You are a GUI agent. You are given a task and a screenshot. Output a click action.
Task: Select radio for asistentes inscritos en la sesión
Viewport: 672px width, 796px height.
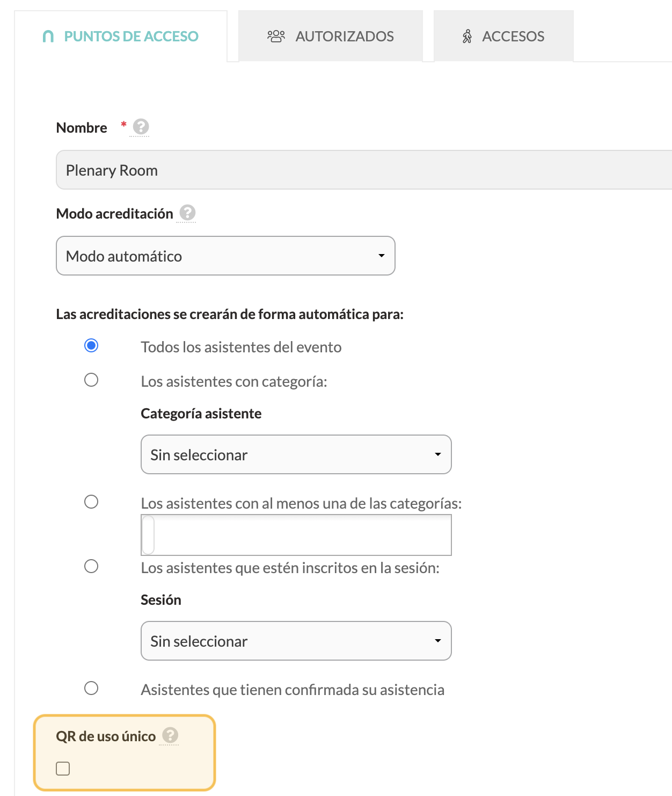(91, 566)
